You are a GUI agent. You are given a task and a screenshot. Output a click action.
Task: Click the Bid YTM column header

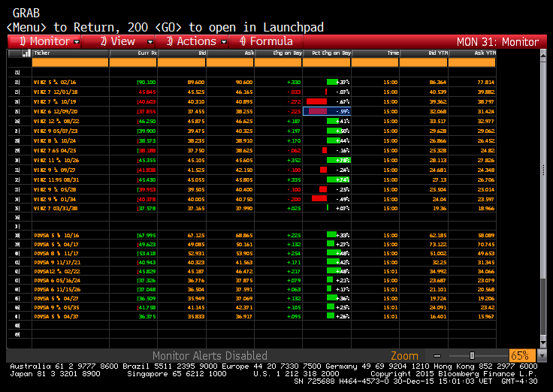424,53
